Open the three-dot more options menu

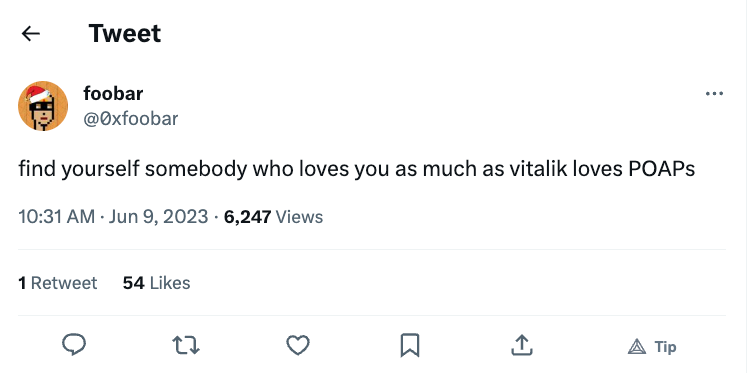714,94
